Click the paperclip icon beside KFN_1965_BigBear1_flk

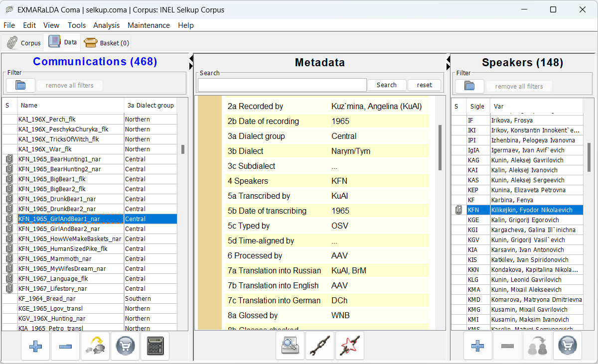(9, 179)
